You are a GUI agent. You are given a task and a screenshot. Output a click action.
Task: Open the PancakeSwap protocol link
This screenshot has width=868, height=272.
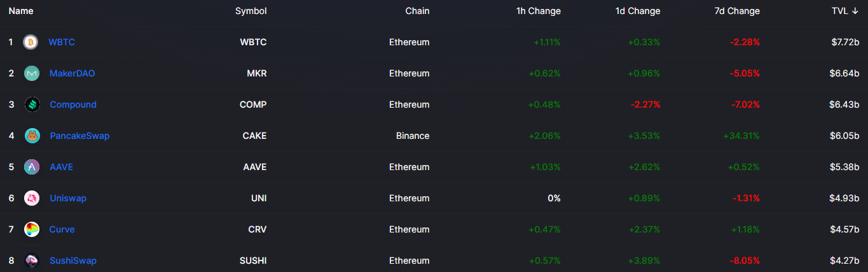80,136
